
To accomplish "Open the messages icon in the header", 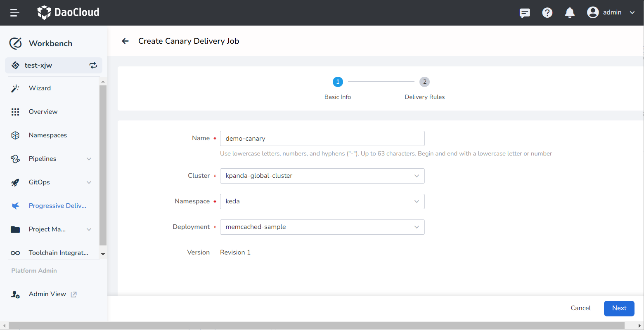I will click(524, 13).
